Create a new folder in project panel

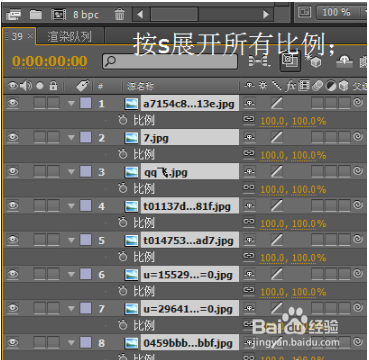pos(36,14)
